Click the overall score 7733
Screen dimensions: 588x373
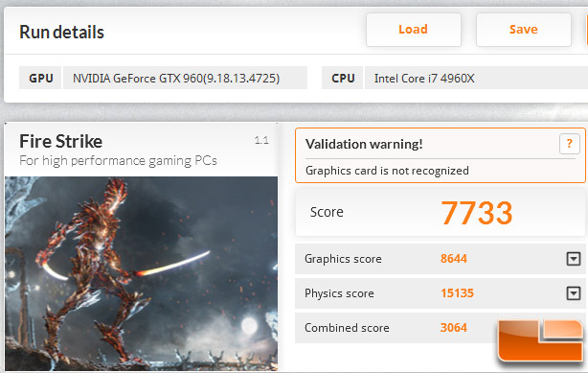pyautogui.click(x=476, y=213)
